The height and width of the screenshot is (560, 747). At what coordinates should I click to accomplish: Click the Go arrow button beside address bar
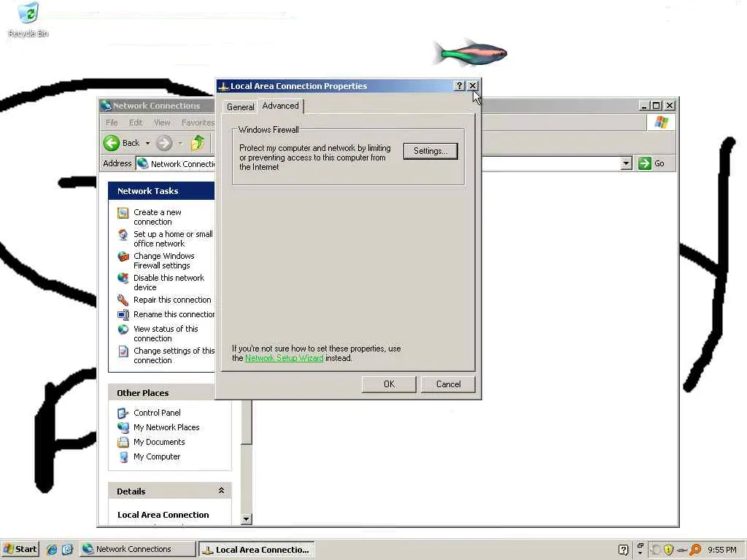pos(645,163)
